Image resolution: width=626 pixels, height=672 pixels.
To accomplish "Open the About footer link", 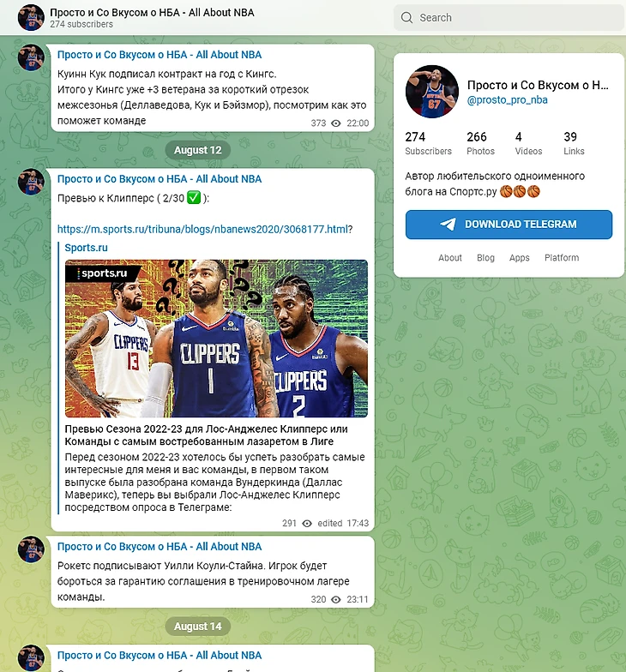I will point(449,257).
